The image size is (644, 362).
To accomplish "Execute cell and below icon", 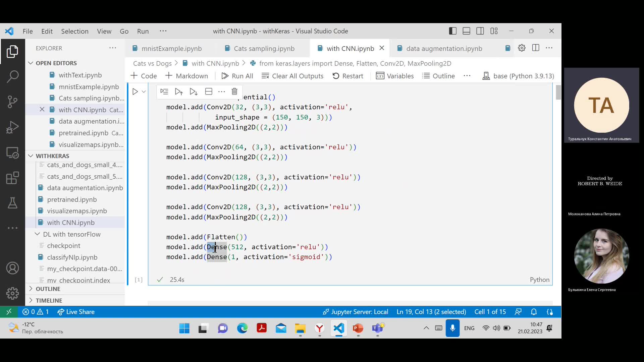I will 194,92.
